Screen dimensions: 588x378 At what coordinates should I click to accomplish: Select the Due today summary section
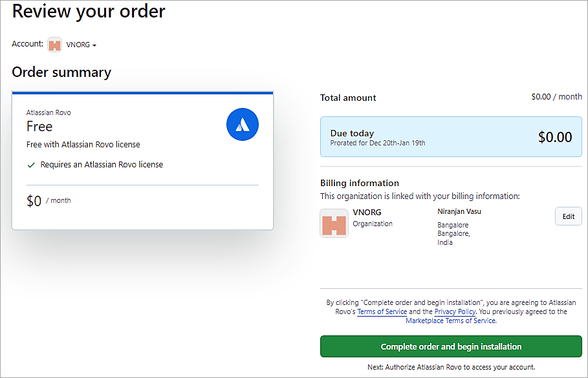click(450, 136)
